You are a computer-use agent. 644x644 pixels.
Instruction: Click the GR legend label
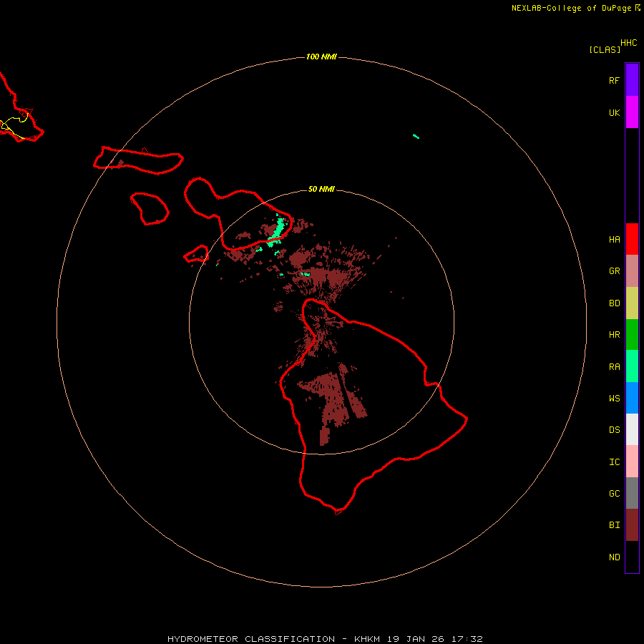click(x=614, y=271)
